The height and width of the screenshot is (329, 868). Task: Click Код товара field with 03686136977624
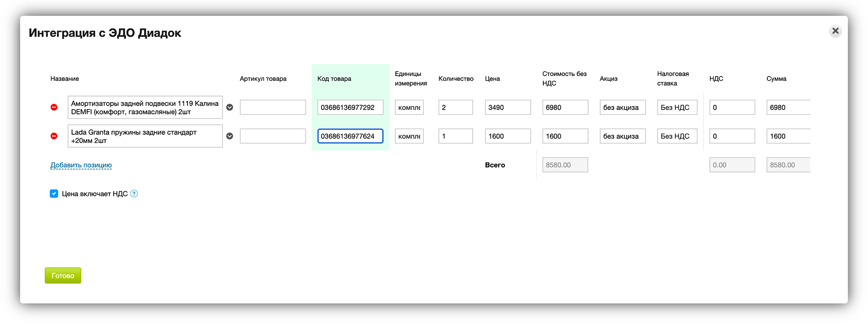pyautogui.click(x=350, y=136)
